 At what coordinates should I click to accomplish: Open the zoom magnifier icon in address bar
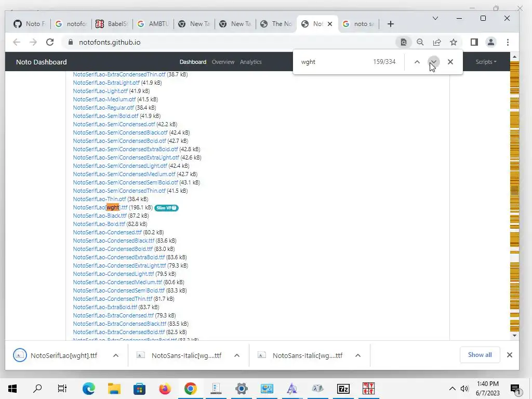pos(420,42)
